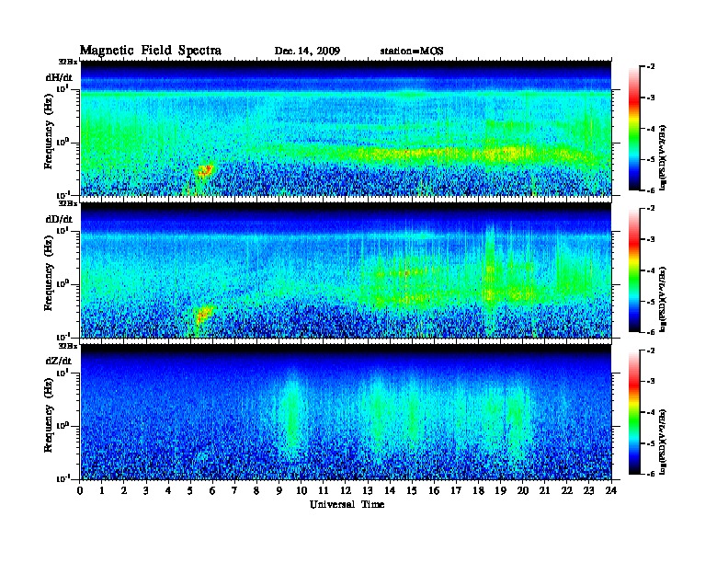The width and height of the screenshot is (728, 563).
Task: Click the hour 16 tick label
Action: click(434, 490)
